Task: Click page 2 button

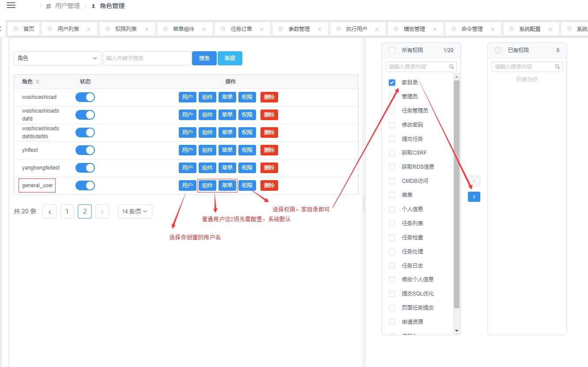Action: pyautogui.click(x=85, y=212)
